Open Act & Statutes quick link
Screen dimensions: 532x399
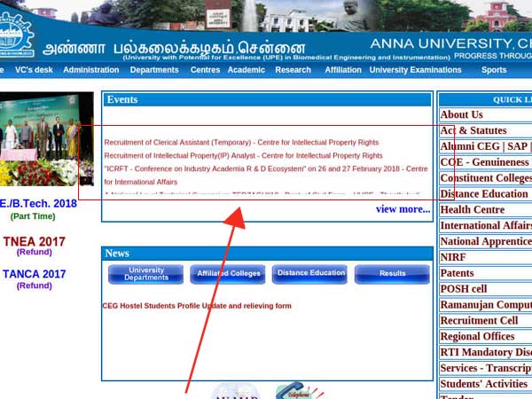pos(485,130)
